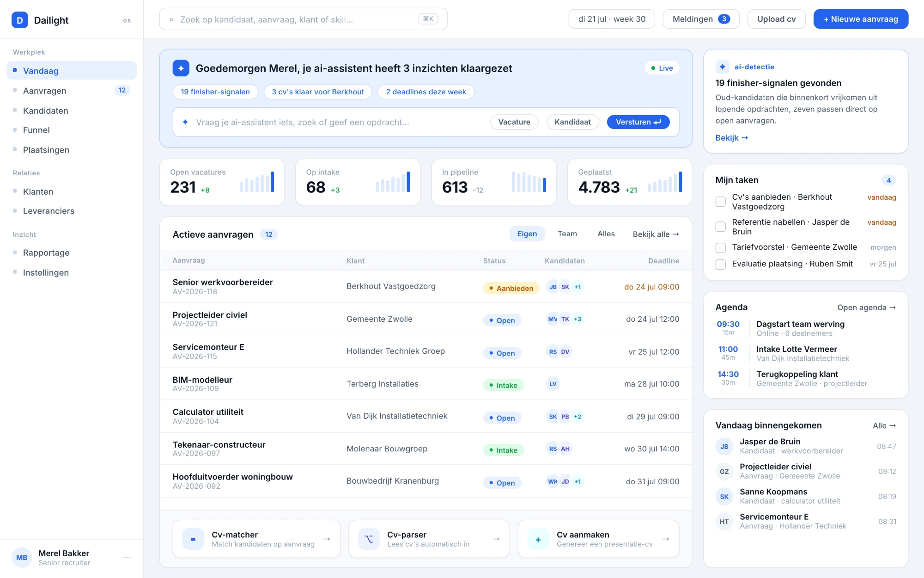Screen dimensions: 924x578
Task: Click the Intake status badge for Terberg Installaties
Action: point(503,385)
